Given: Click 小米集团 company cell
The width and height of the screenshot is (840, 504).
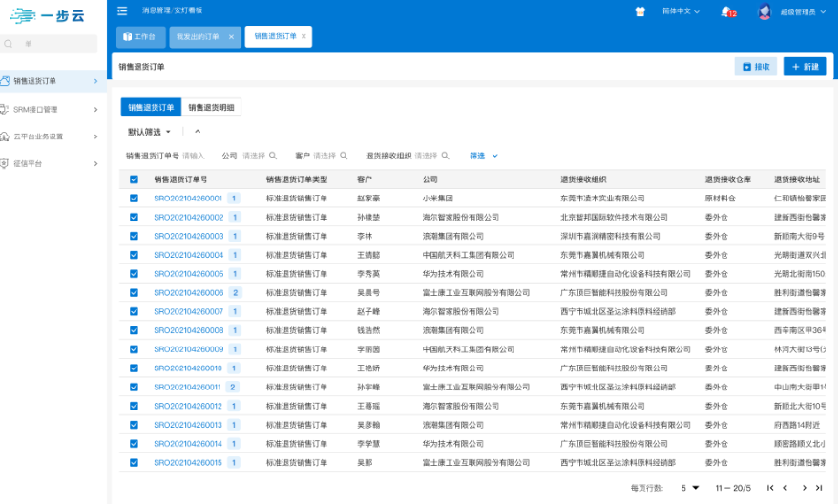Looking at the screenshot, I should pyautogui.click(x=438, y=199).
